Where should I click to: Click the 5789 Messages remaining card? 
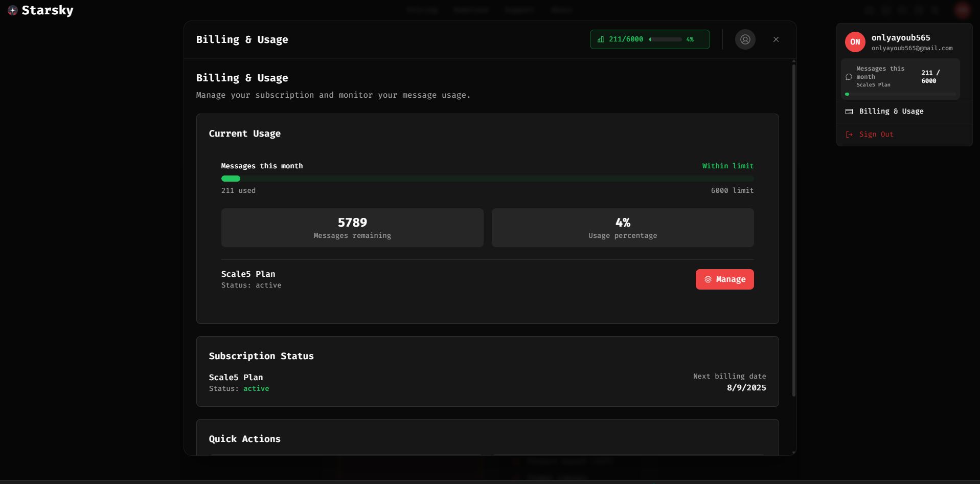point(352,228)
